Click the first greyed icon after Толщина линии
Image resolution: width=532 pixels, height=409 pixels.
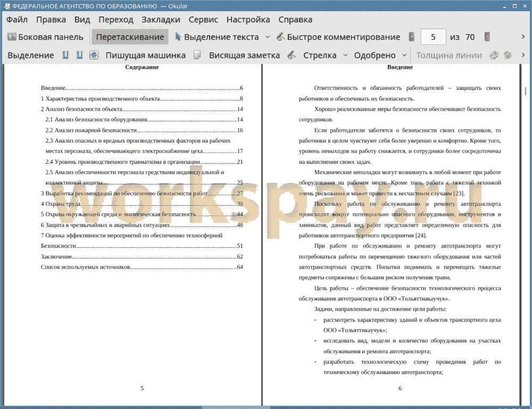[494, 55]
